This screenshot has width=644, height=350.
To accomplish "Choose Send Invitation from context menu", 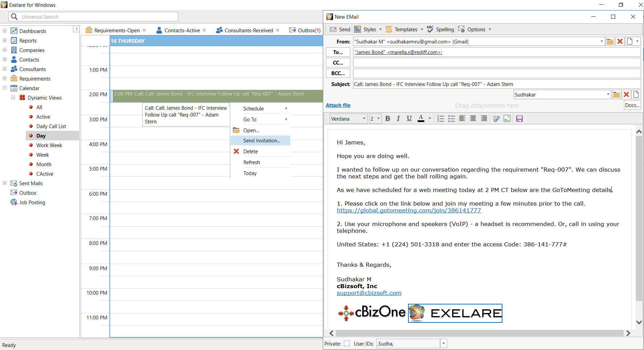I will coord(260,140).
